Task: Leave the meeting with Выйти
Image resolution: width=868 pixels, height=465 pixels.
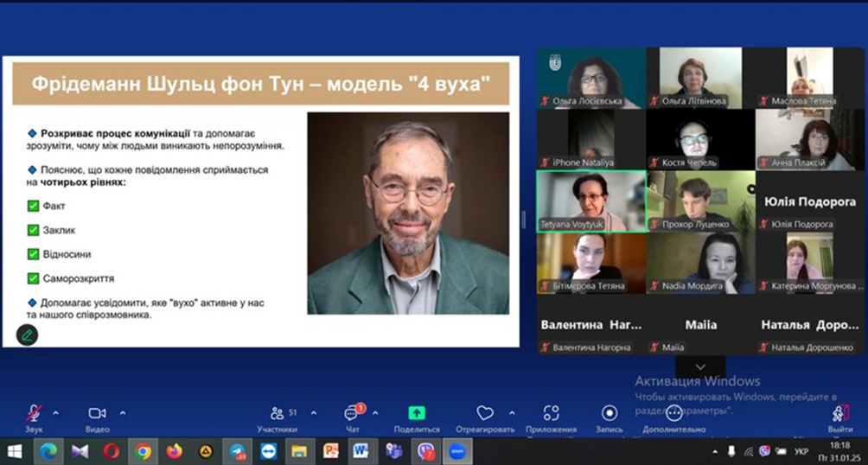Action: tap(839, 414)
